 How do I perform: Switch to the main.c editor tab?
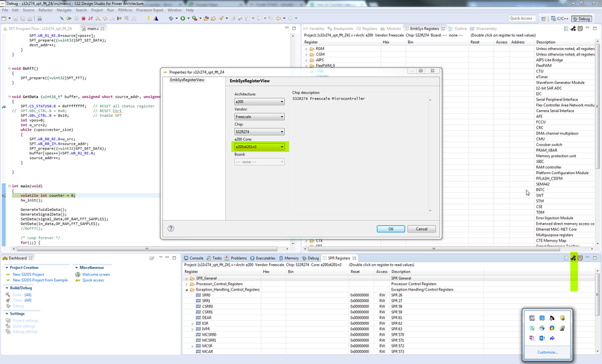coord(92,28)
